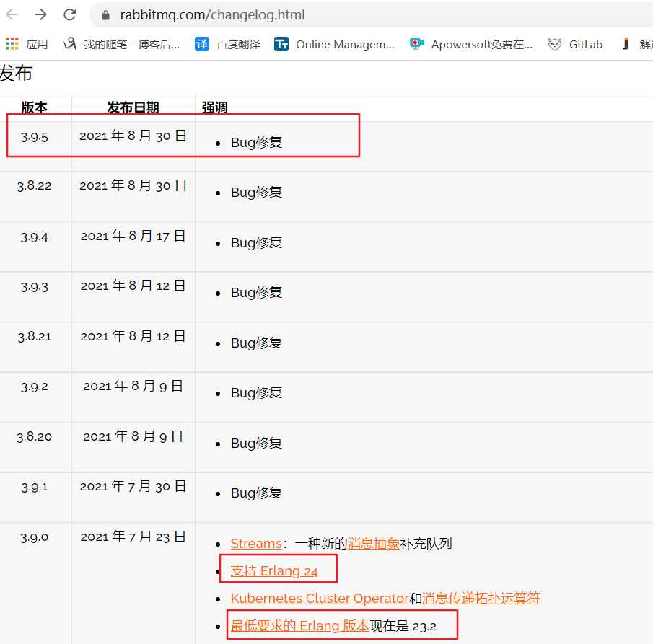Open the 消息抽象 link

point(374,543)
